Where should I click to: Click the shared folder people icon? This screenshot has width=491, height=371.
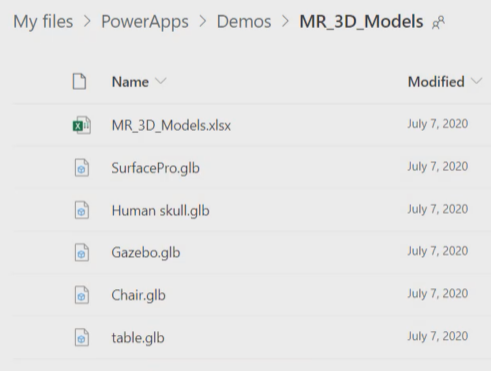coord(438,23)
